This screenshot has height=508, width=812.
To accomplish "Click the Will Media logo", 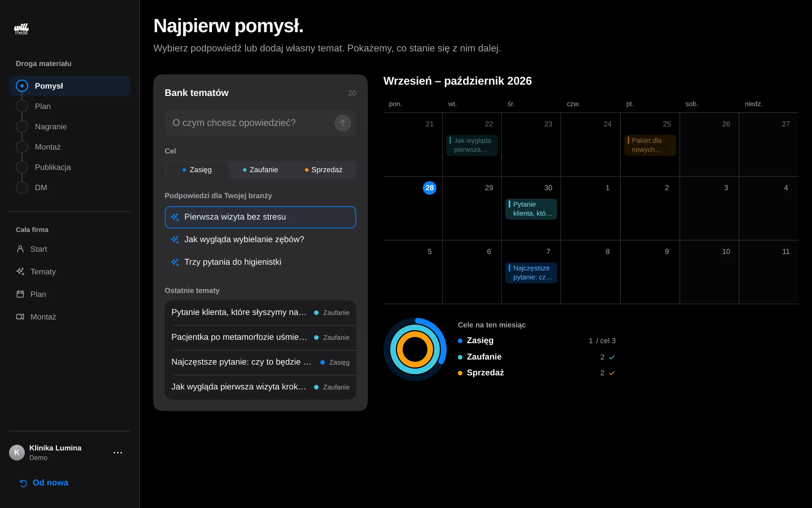I will [x=21, y=29].
